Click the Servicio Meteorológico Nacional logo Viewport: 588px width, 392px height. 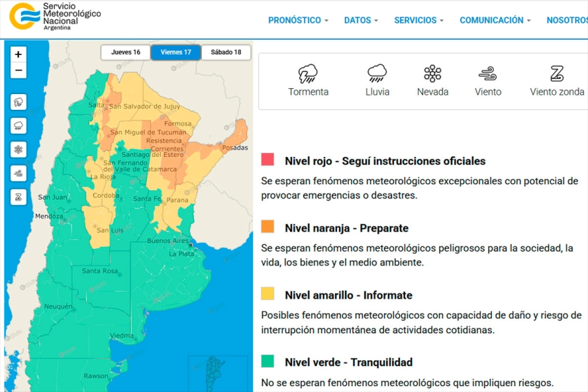(55, 16)
